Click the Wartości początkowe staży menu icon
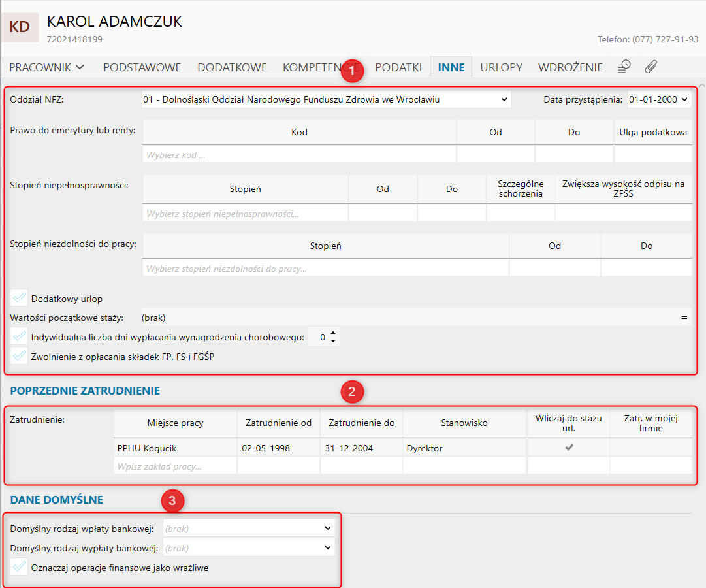The image size is (706, 588). [x=684, y=317]
